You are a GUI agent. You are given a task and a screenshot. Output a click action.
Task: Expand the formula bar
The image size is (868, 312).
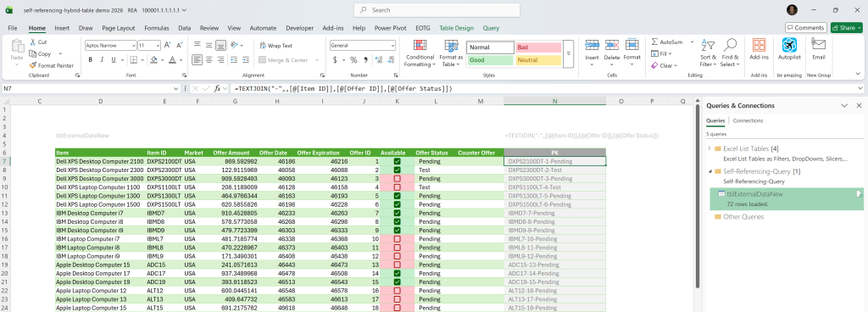[860, 88]
